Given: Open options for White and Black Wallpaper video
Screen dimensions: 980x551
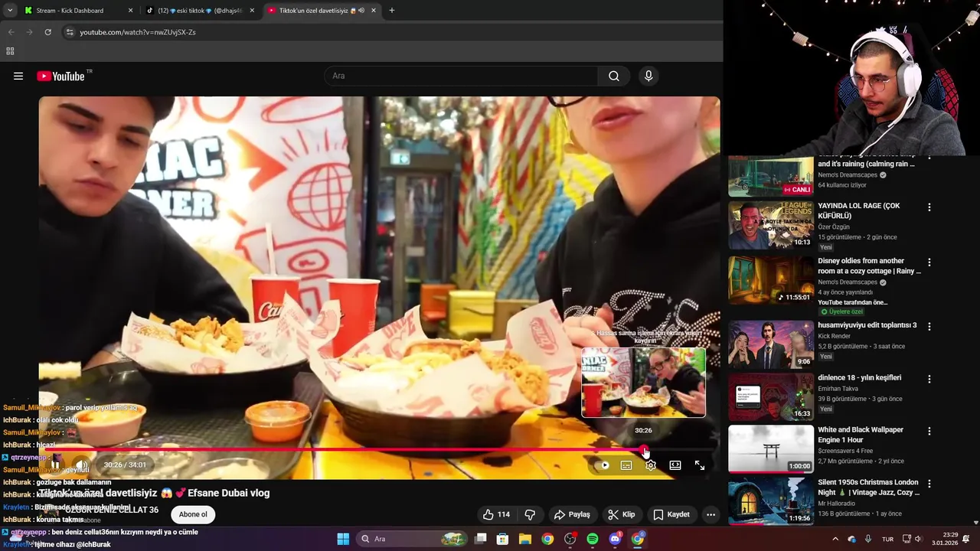Looking at the screenshot, I should [x=929, y=431].
